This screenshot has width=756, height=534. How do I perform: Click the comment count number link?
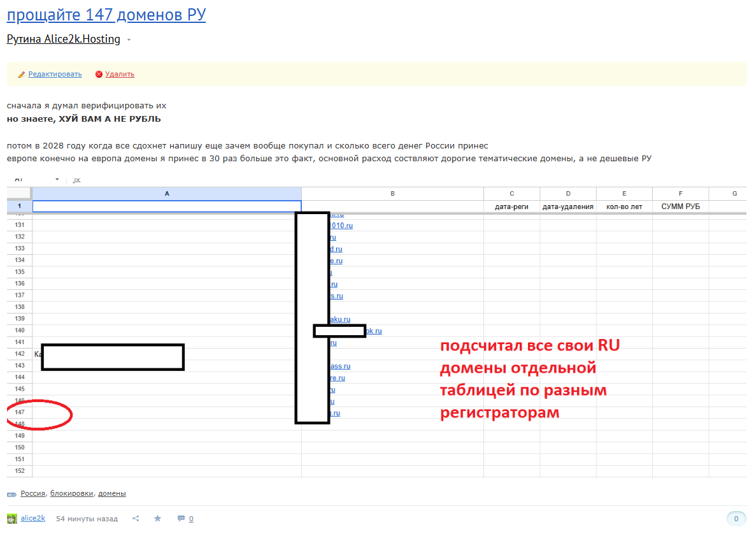[x=191, y=519]
